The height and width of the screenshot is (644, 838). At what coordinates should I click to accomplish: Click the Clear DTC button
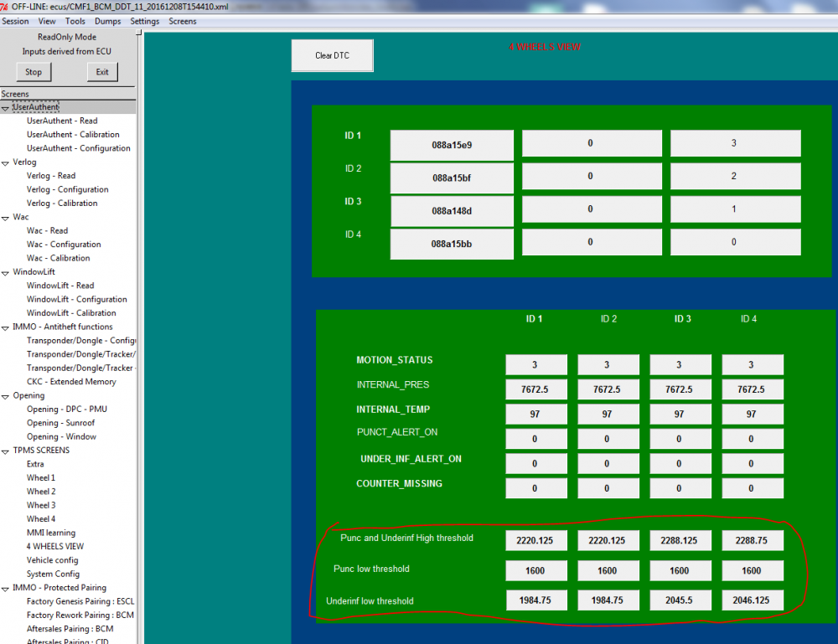click(333, 55)
